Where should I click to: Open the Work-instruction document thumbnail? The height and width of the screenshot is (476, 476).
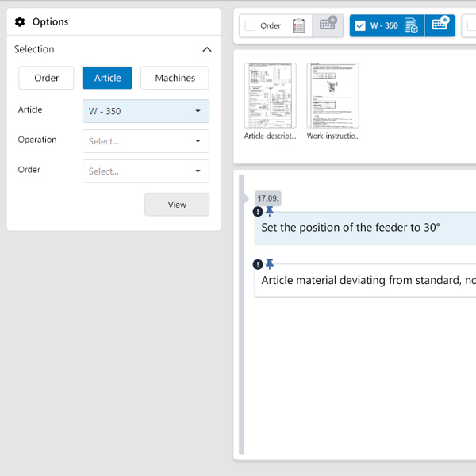[x=332, y=96]
